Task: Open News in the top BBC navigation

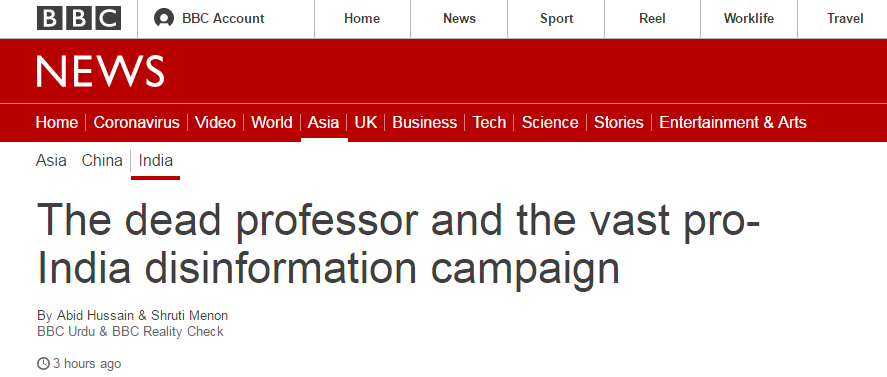Action: pyautogui.click(x=459, y=19)
